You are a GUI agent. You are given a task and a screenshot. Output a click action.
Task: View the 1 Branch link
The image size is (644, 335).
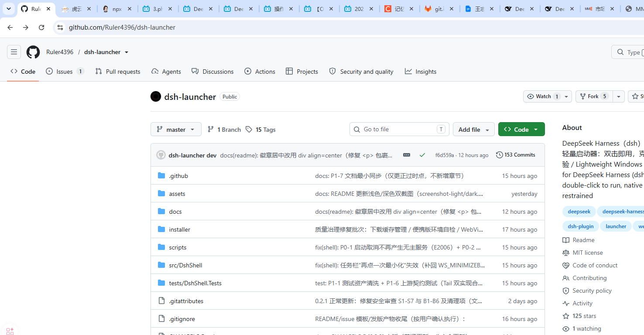click(x=224, y=130)
